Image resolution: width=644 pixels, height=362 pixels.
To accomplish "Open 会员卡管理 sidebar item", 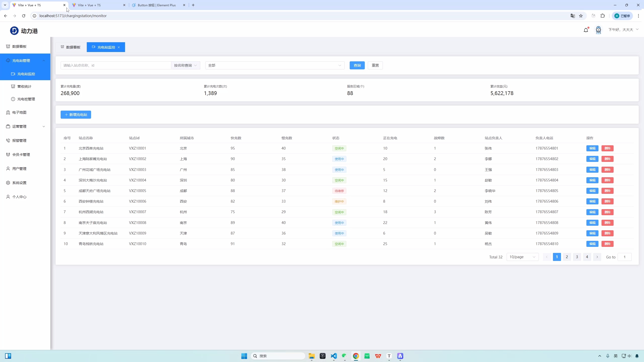I will [x=21, y=155].
